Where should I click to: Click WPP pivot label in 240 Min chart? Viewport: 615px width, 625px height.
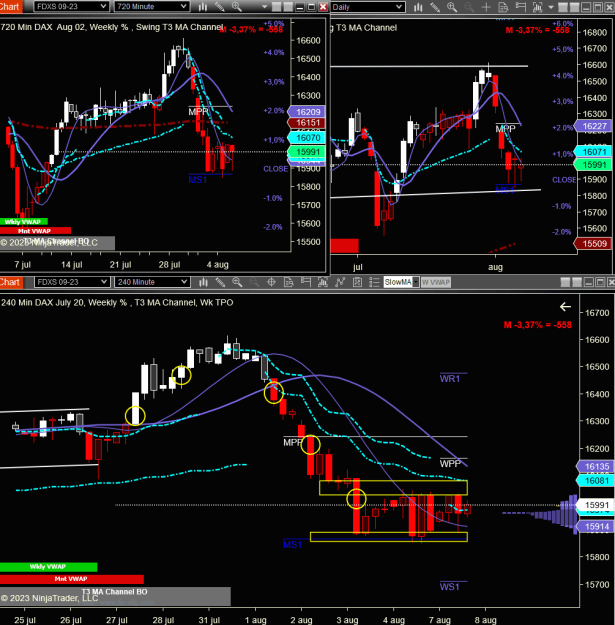(x=450, y=464)
